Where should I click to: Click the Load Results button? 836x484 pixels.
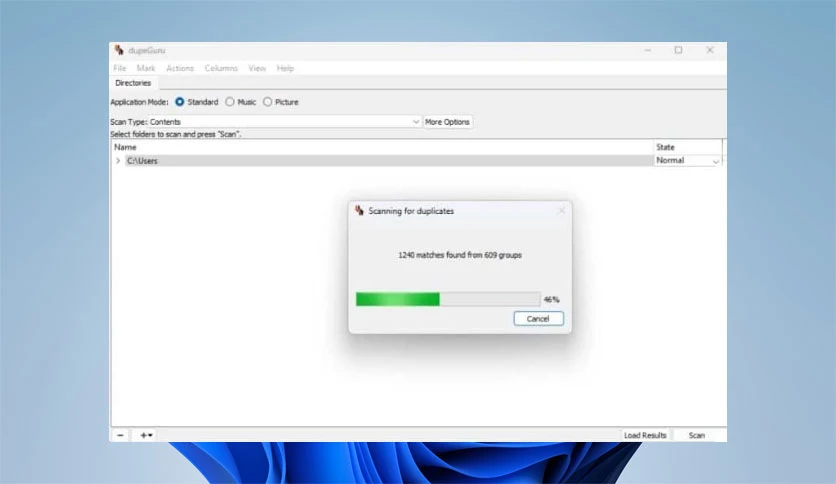click(x=645, y=435)
